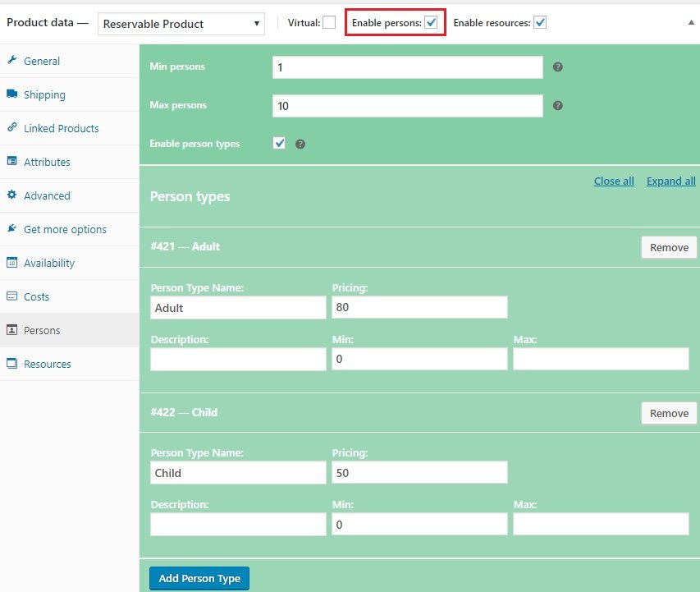
Task: Click the Add Person Type button
Action: [199, 578]
